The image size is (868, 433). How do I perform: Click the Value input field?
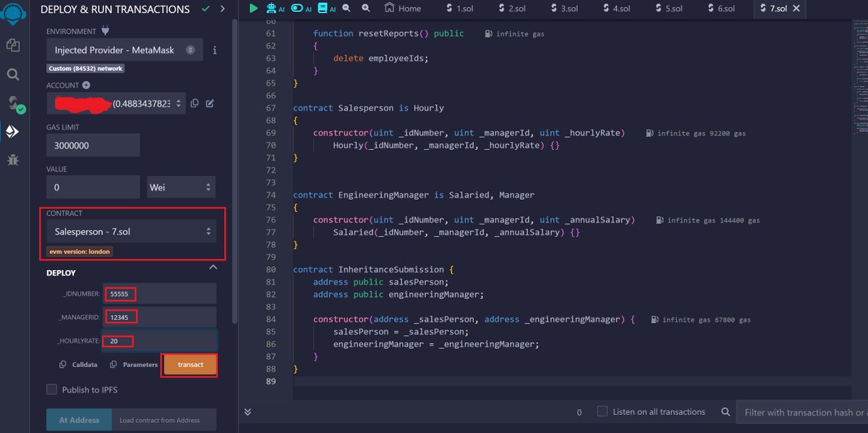coord(93,187)
